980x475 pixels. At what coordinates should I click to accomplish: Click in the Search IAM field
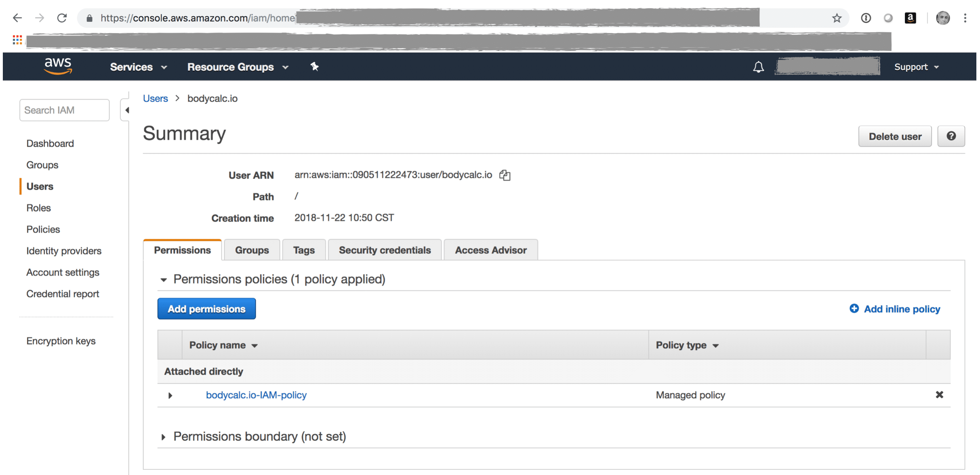[65, 110]
